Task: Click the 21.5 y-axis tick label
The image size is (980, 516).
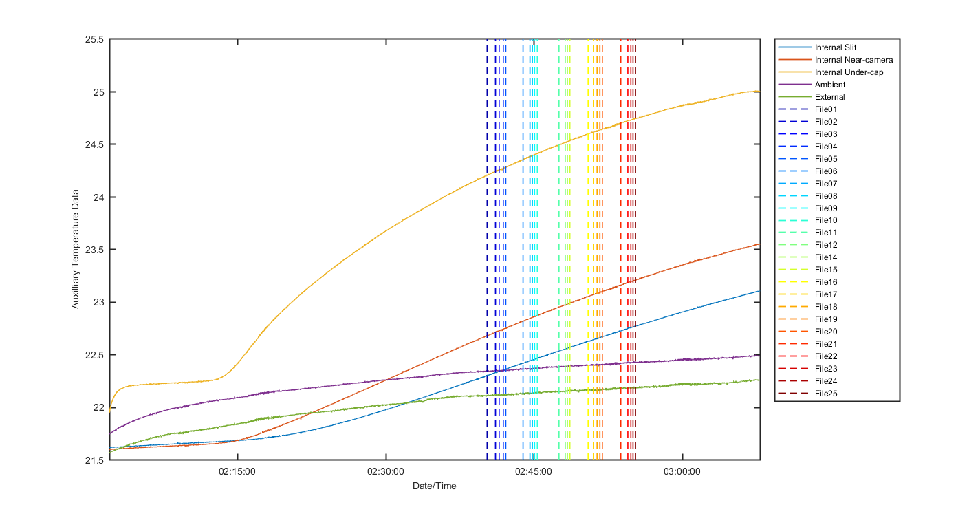Action: tap(94, 460)
